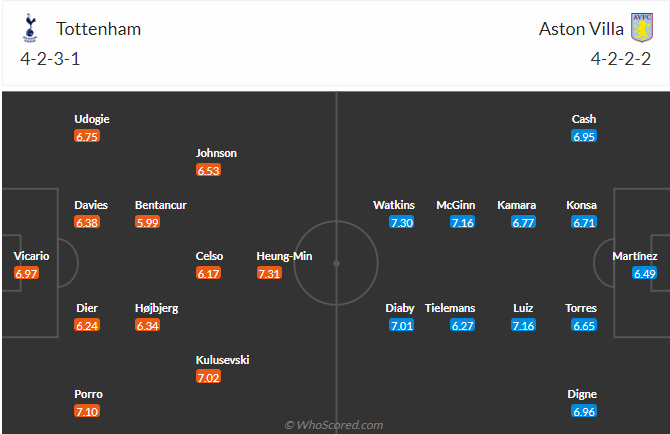Click Bentancur's 5.99 rating
Screen dimensions: 670x434
click(x=148, y=222)
